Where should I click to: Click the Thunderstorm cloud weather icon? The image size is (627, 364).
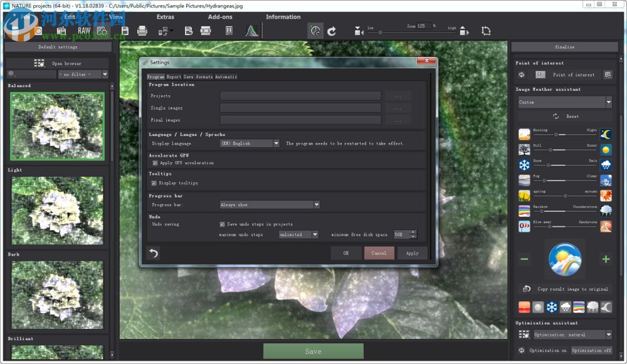point(606,211)
